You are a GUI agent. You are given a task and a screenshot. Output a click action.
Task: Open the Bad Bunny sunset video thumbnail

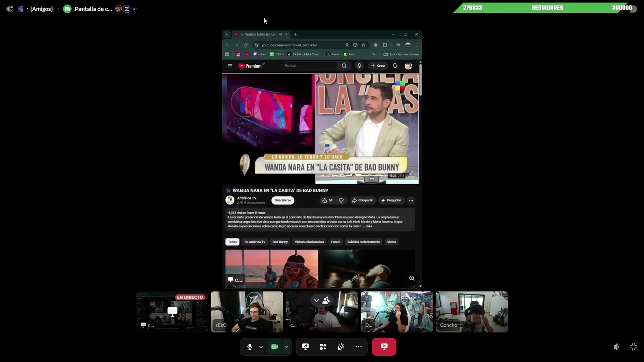[272, 268]
